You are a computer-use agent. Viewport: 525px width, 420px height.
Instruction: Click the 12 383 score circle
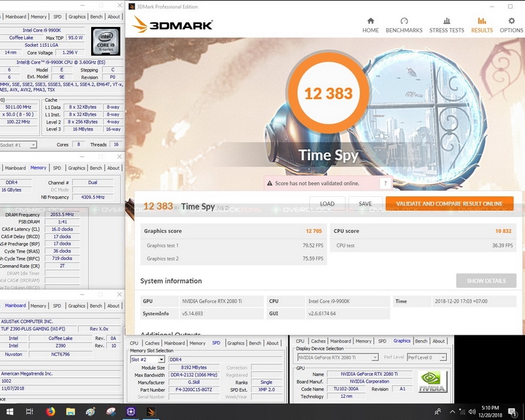[x=328, y=93]
